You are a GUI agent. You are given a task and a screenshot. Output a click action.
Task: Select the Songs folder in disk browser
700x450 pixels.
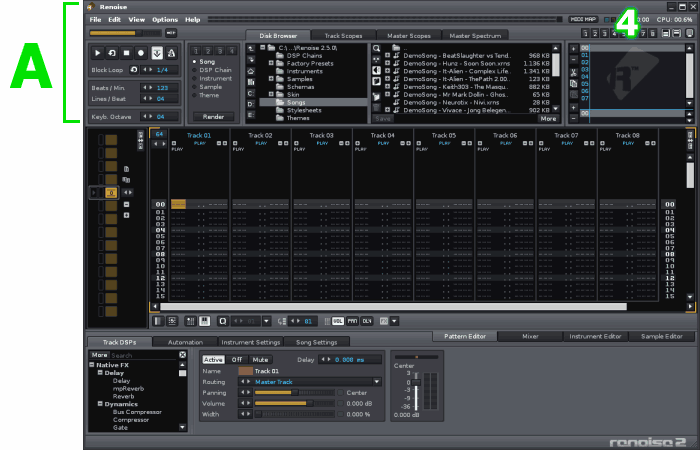313,102
